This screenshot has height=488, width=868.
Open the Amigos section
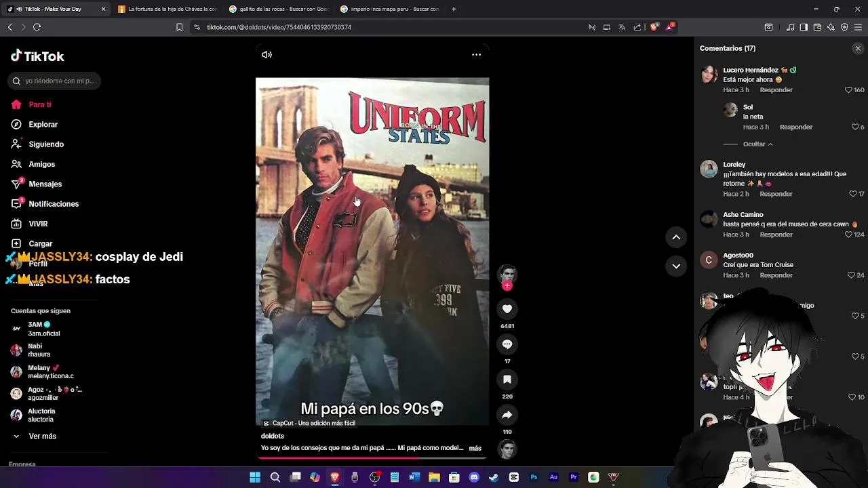click(41, 164)
